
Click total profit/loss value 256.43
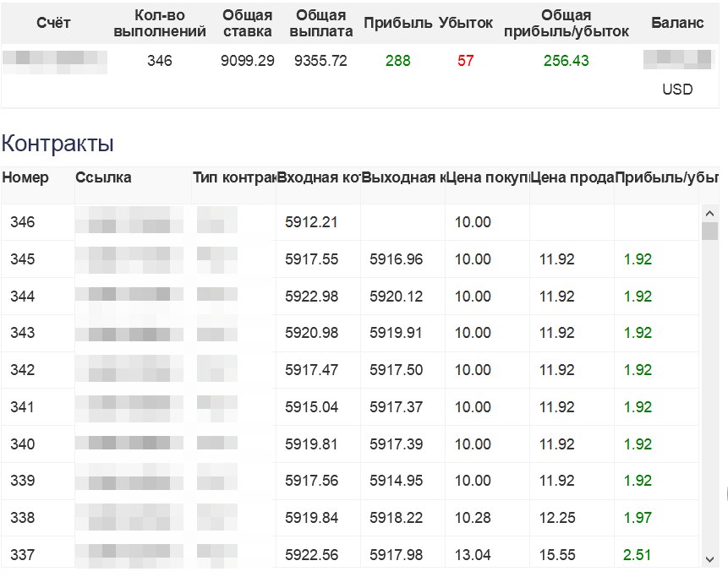coord(566,61)
